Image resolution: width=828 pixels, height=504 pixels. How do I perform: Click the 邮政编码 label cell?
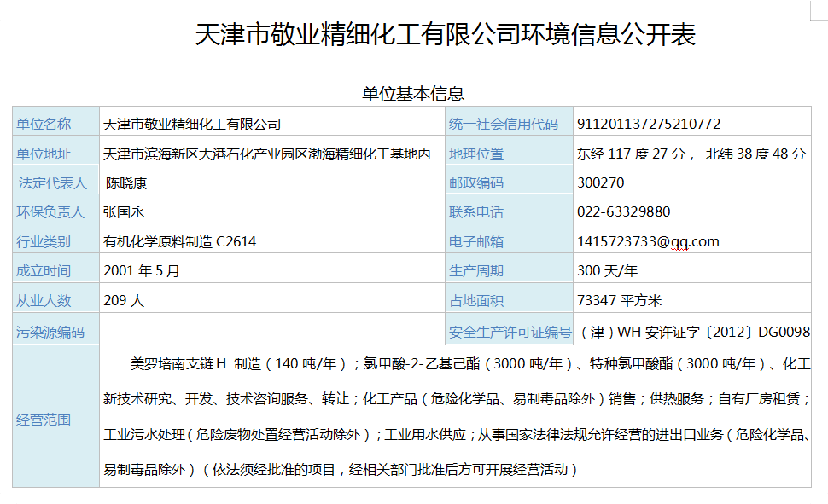[509, 180]
